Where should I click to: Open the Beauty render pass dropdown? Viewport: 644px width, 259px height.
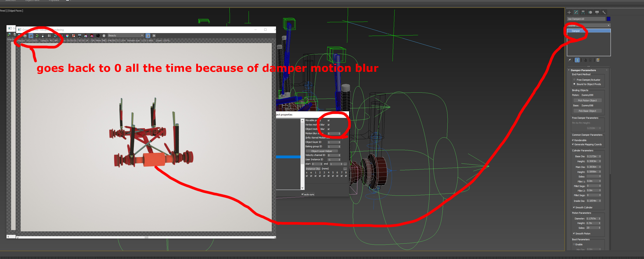[x=125, y=35]
